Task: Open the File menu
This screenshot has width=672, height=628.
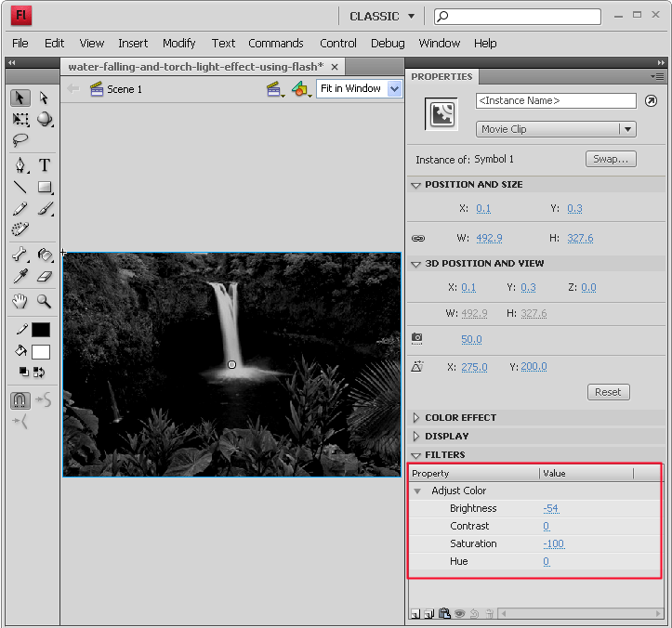Action: (x=20, y=44)
